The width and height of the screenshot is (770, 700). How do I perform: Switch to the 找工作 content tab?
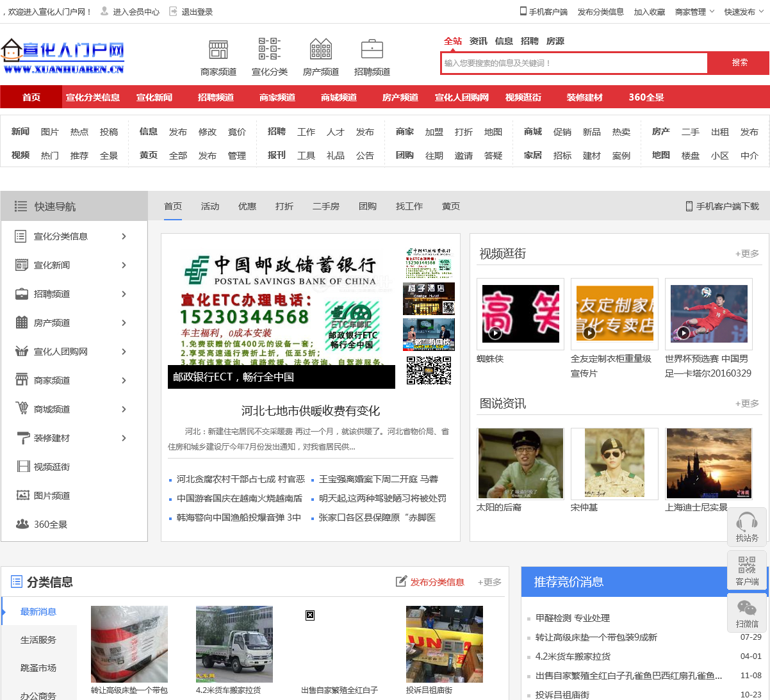click(x=409, y=206)
